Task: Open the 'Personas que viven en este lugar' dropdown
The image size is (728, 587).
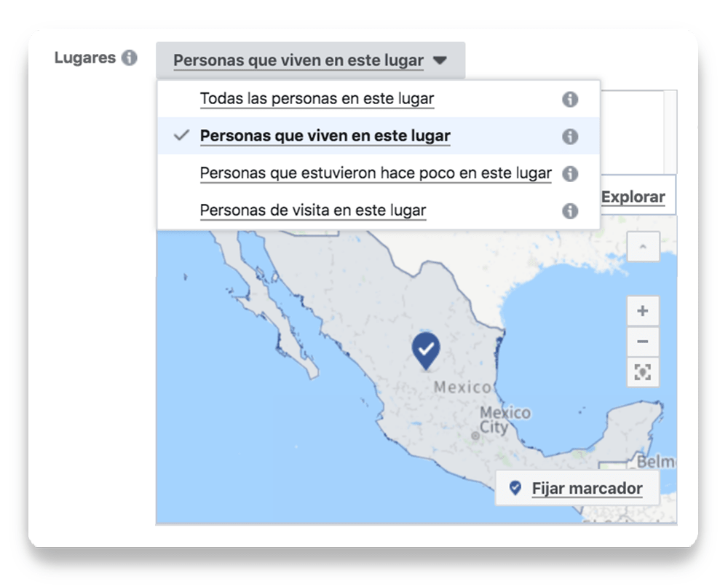Action: point(311,60)
